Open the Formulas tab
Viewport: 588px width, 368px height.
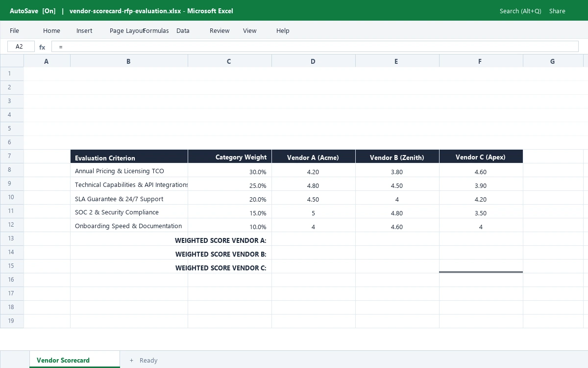coord(156,30)
